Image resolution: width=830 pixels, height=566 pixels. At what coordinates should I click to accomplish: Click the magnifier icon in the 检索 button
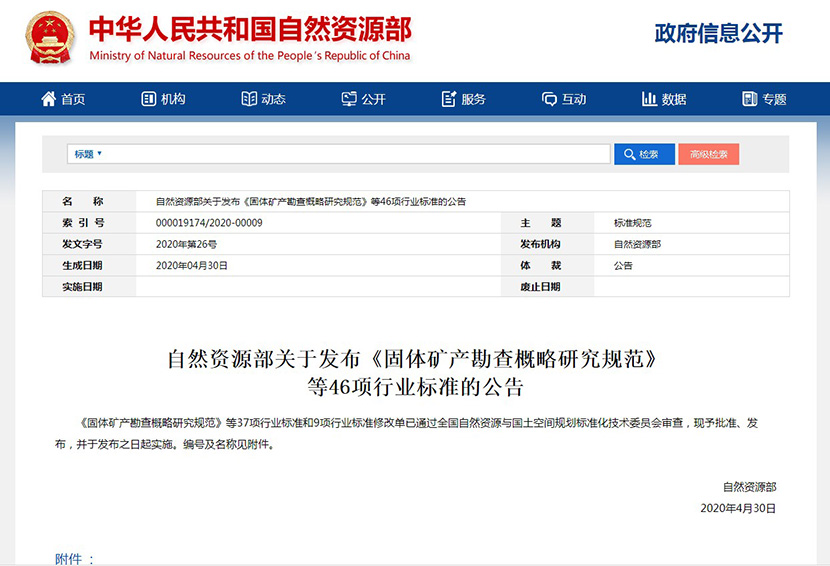tap(629, 154)
